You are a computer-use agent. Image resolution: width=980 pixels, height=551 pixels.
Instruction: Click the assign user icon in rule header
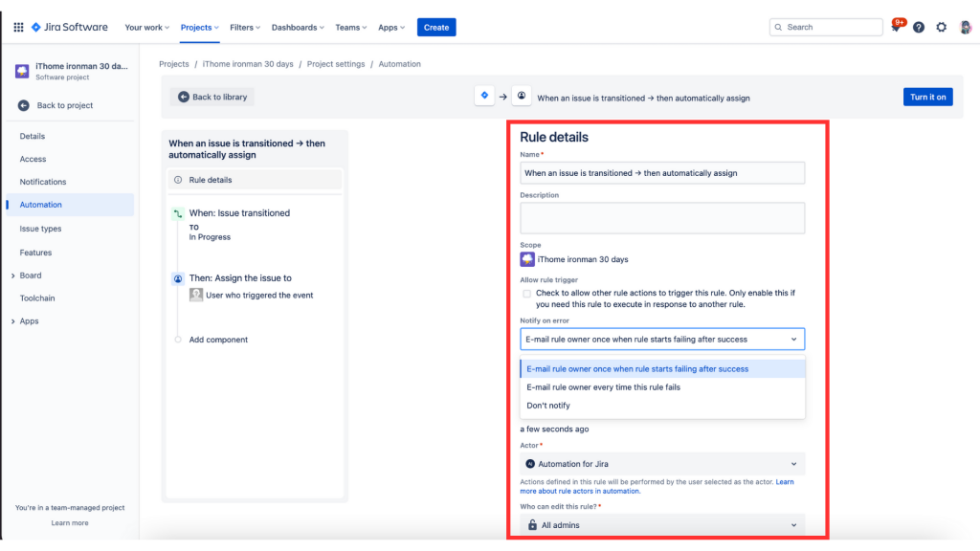pyautogui.click(x=522, y=96)
